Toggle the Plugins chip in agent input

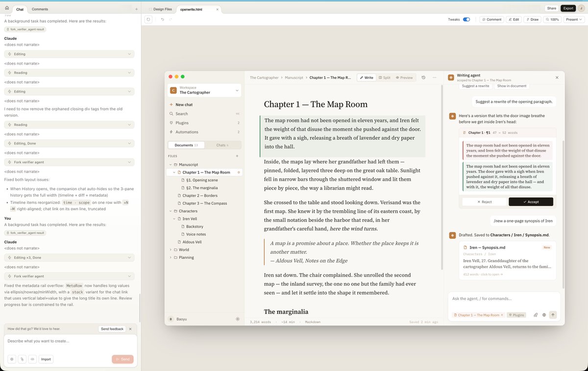coord(516,315)
